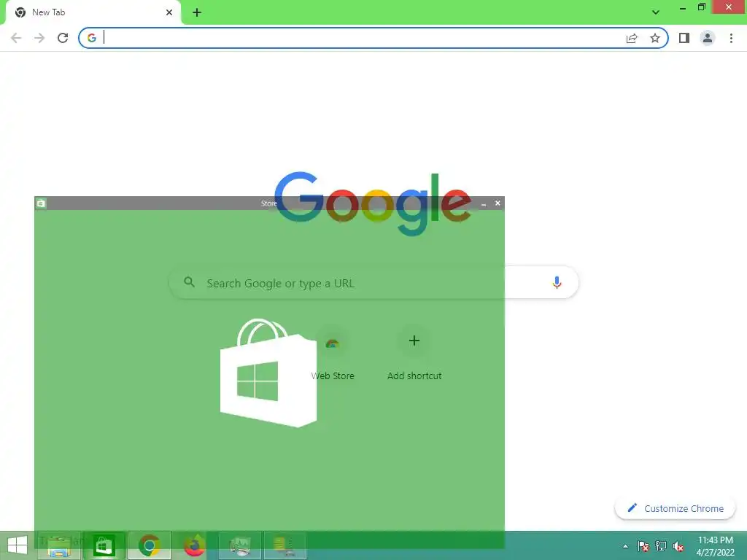Viewport: 747px width, 560px height.
Task: Click Customize Chrome button
Action: click(x=676, y=508)
